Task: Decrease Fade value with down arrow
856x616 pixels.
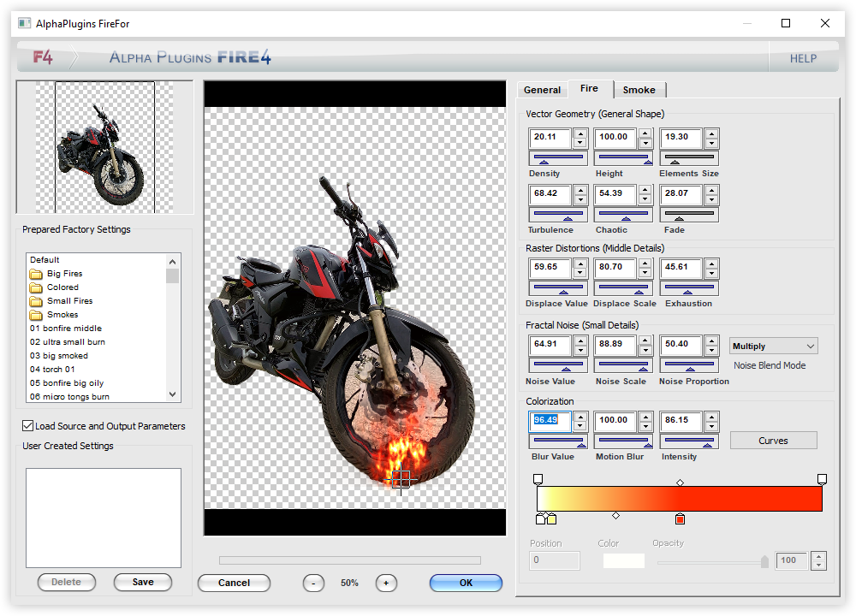Action: coord(711,199)
